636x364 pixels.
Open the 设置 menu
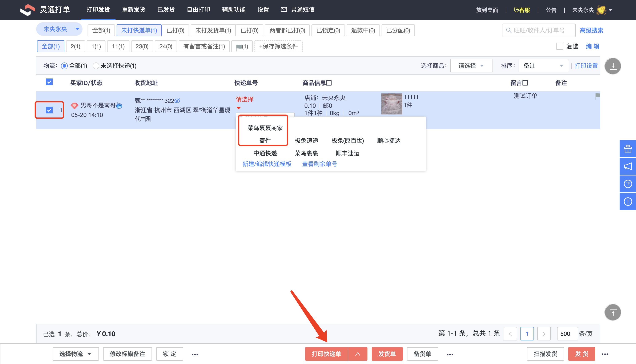263,9
